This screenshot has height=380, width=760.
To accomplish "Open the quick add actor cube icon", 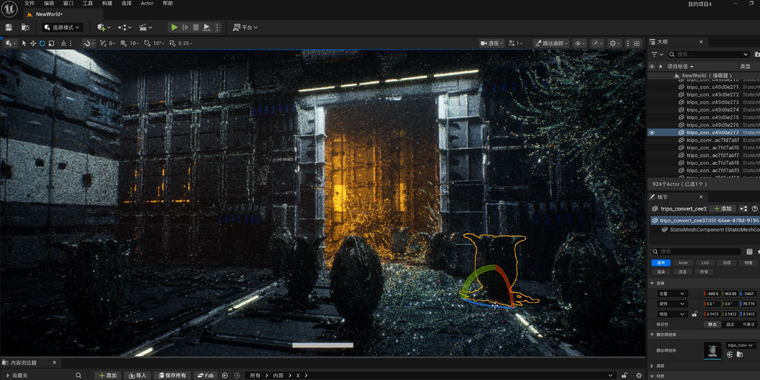I will (104, 28).
